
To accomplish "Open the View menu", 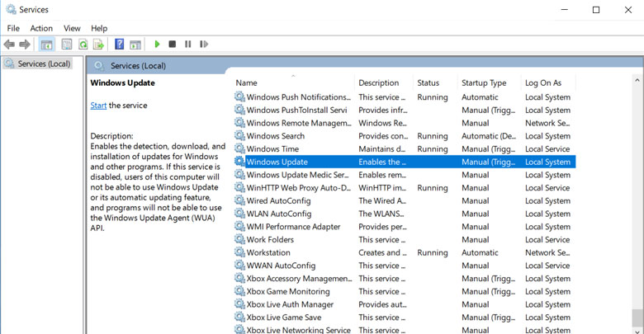I will pyautogui.click(x=72, y=28).
